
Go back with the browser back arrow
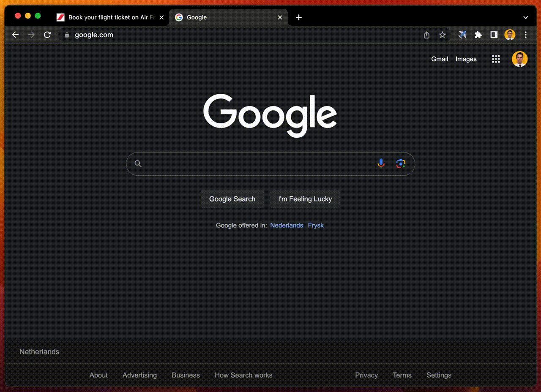coord(16,35)
